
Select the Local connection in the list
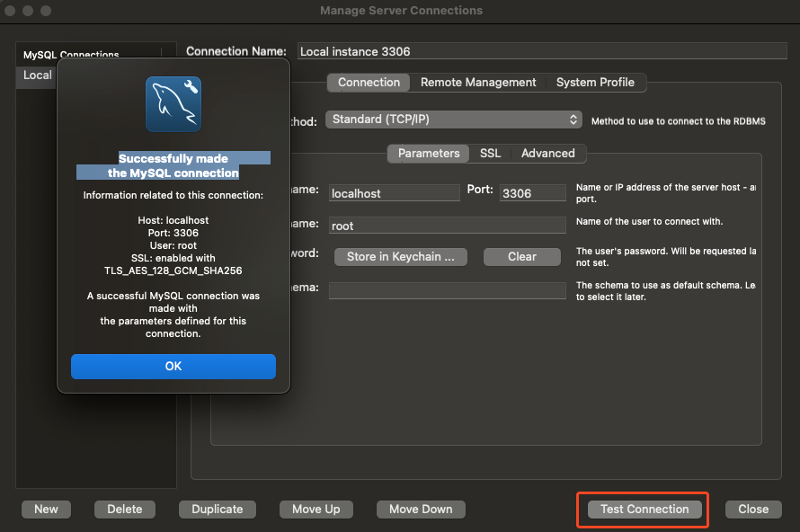(x=37, y=75)
